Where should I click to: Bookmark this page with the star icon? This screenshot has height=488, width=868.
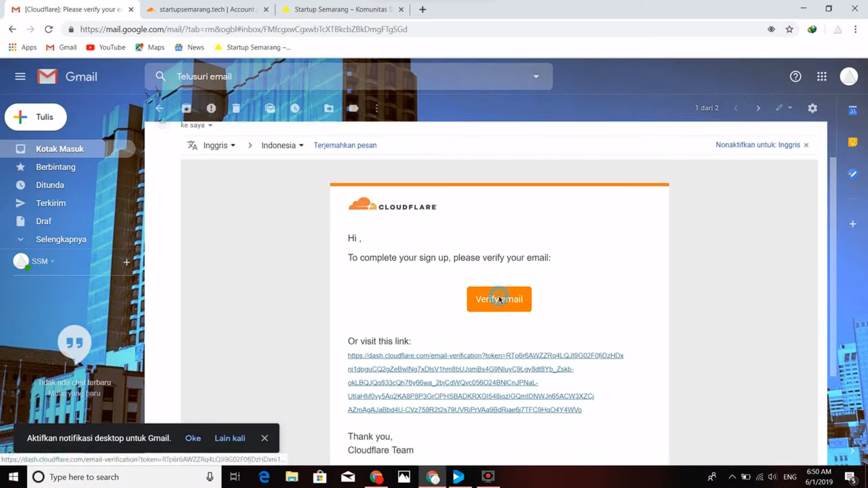[x=789, y=29]
